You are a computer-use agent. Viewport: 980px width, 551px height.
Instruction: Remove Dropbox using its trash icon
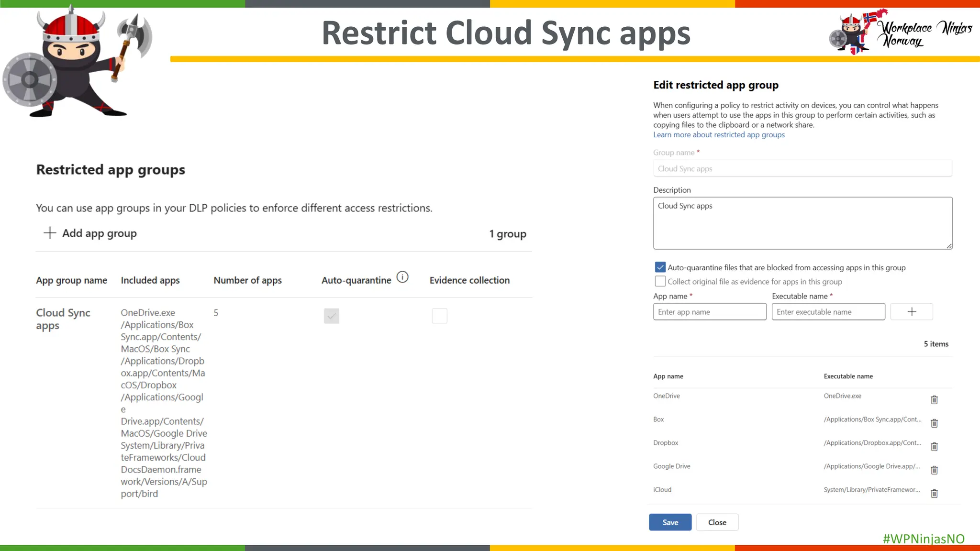point(934,447)
